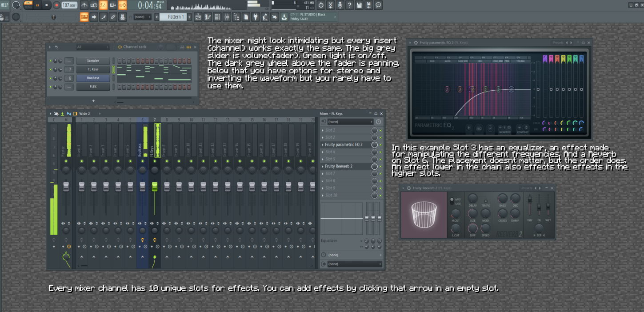
Task: Select the Sampler channel button
Action: [93, 60]
